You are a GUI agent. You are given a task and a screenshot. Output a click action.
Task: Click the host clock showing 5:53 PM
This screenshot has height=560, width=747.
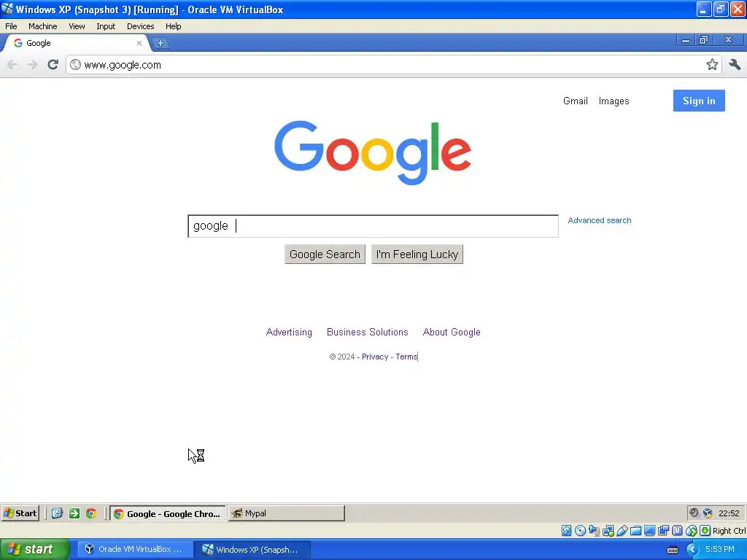[720, 550]
